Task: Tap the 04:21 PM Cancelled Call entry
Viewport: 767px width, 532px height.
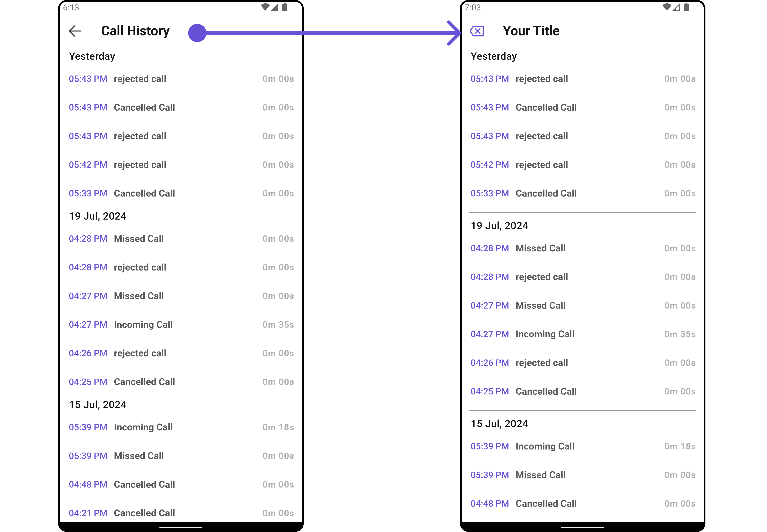Action: tap(181, 513)
